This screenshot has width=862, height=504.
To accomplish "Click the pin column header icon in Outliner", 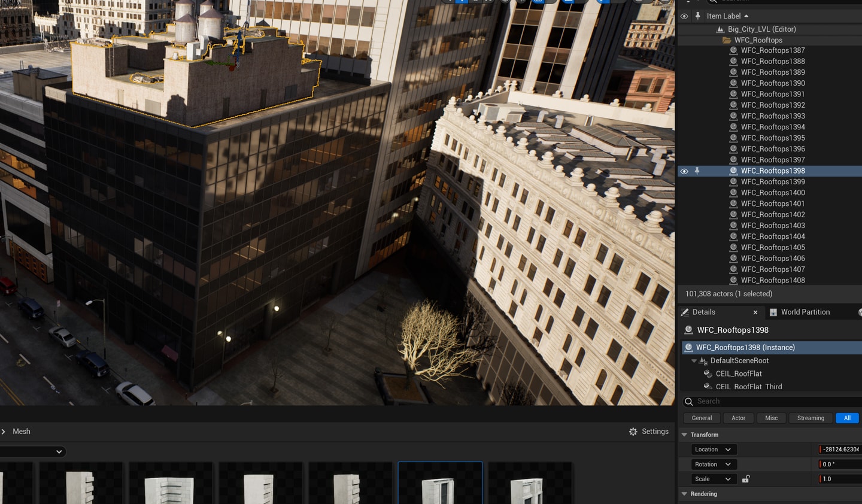I will [x=697, y=16].
